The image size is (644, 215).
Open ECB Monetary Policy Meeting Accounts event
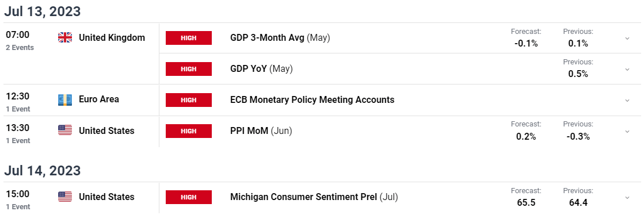(312, 99)
